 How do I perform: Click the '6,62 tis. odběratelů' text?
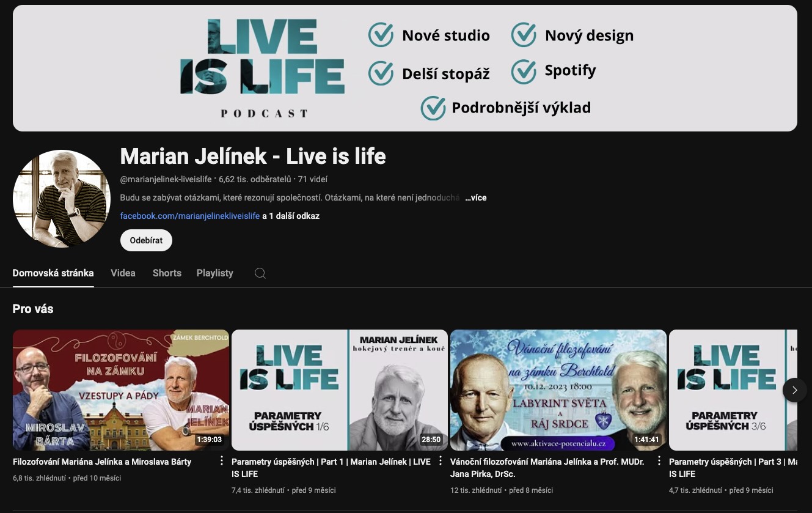[255, 179]
